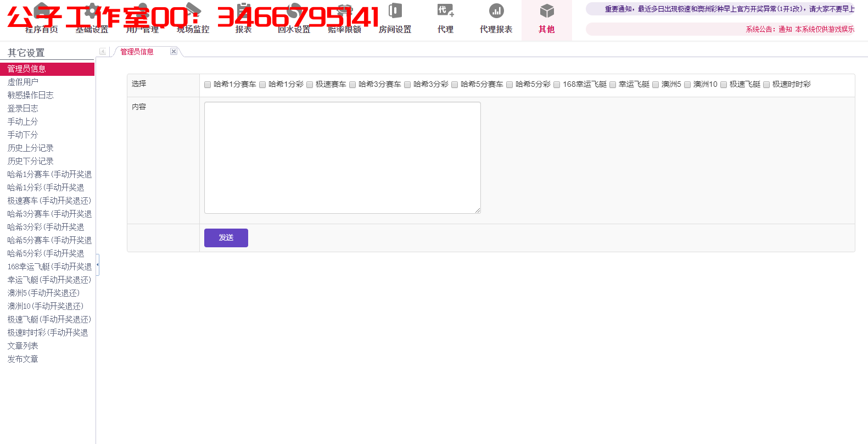Open 发布文章 in the sidebar
Screen dimensions: 868x444
[23, 359]
